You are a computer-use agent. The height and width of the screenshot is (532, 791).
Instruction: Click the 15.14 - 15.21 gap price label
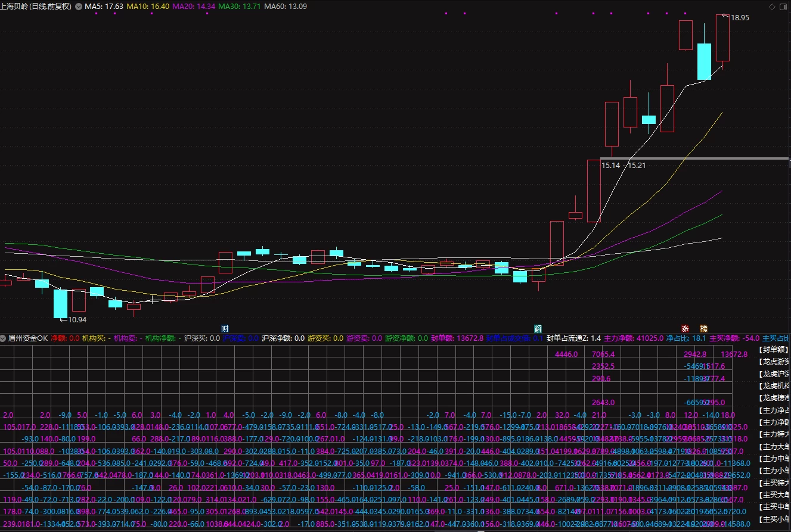coord(624,165)
